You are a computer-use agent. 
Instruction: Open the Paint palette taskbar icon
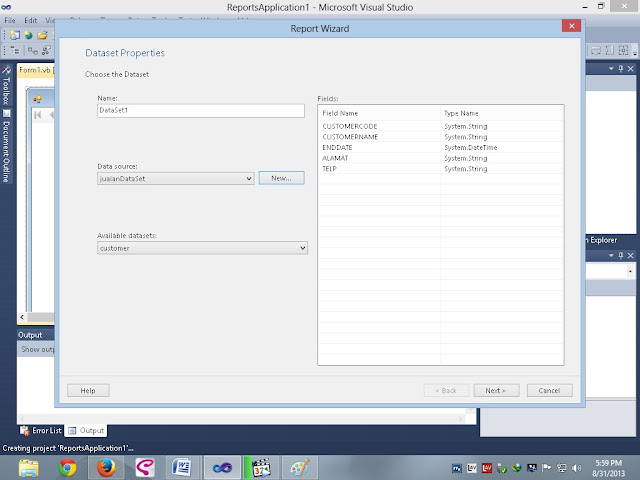300,467
